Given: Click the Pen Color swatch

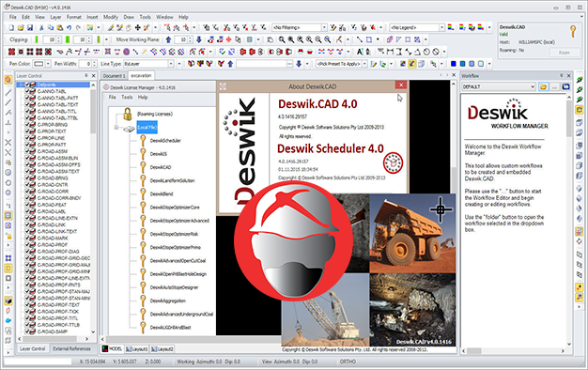Looking at the screenshot, I should [x=39, y=64].
